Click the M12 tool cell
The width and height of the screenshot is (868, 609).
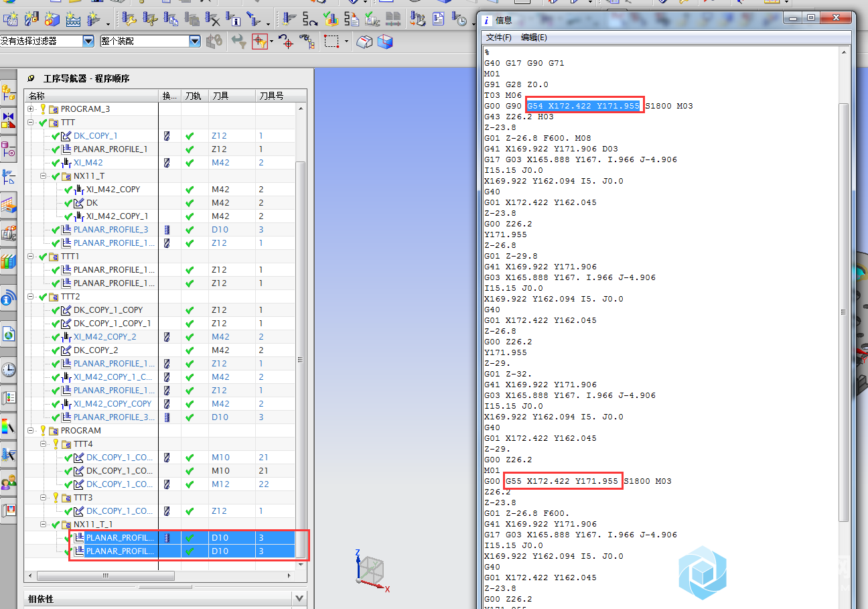click(x=231, y=484)
